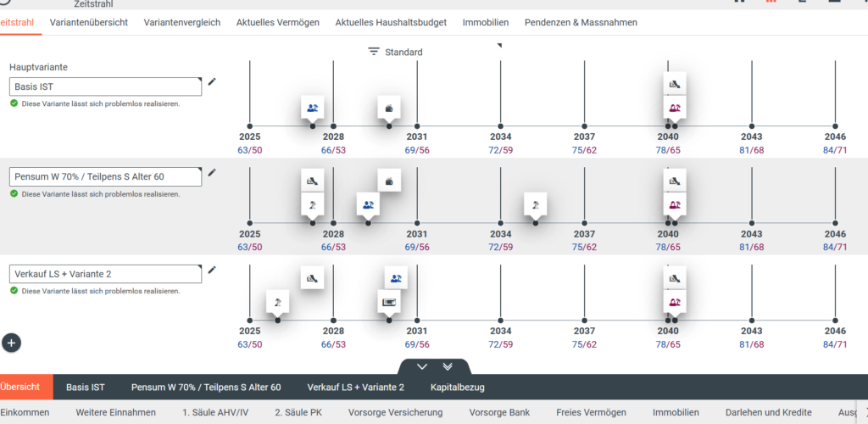Open the wallet event in the Basis IST timeline

click(389, 108)
